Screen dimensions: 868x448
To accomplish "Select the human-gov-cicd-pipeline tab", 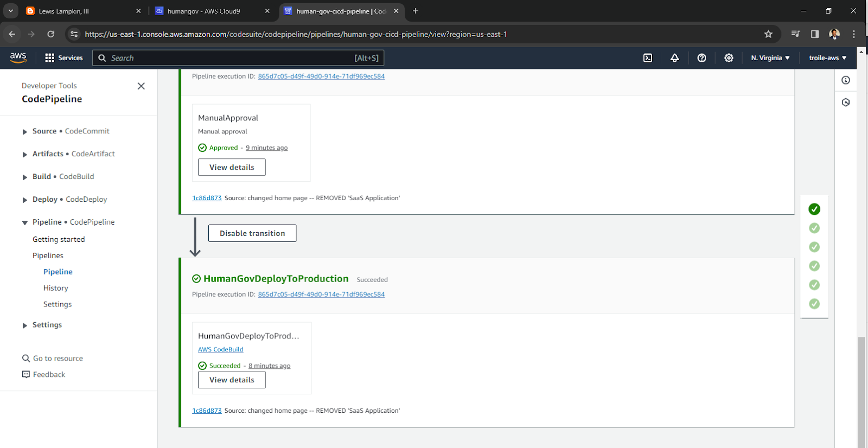I will pyautogui.click(x=341, y=11).
